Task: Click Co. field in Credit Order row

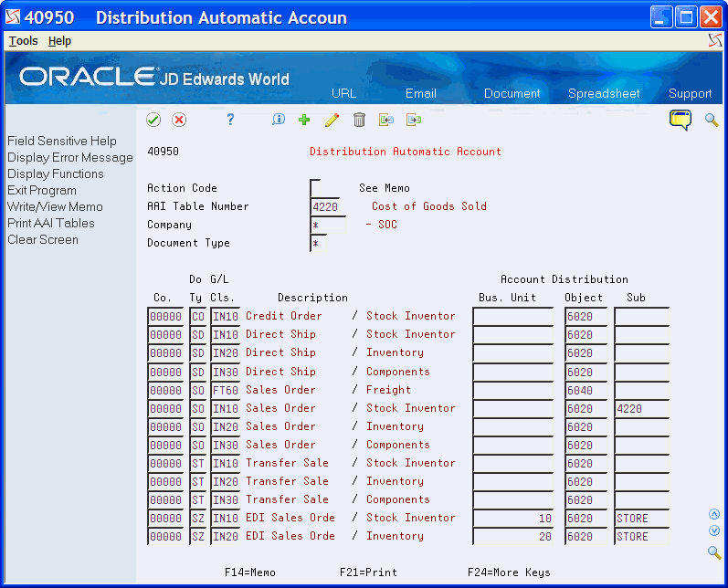Action: (165, 316)
